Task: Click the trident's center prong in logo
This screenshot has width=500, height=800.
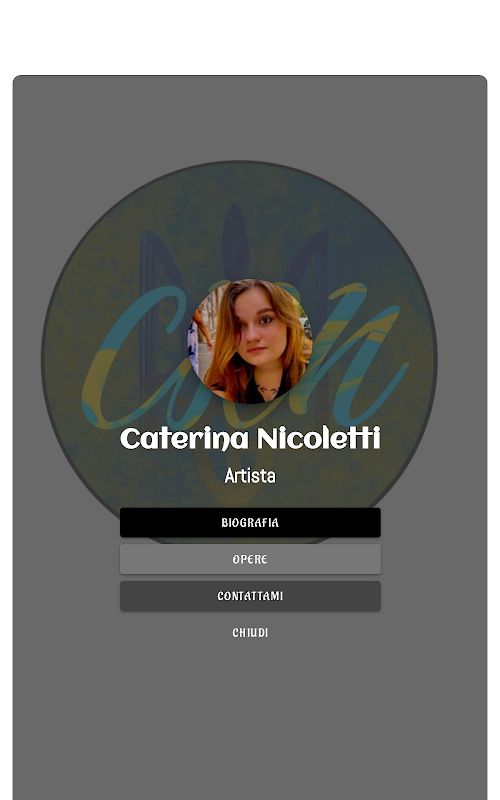Action: coord(235,240)
